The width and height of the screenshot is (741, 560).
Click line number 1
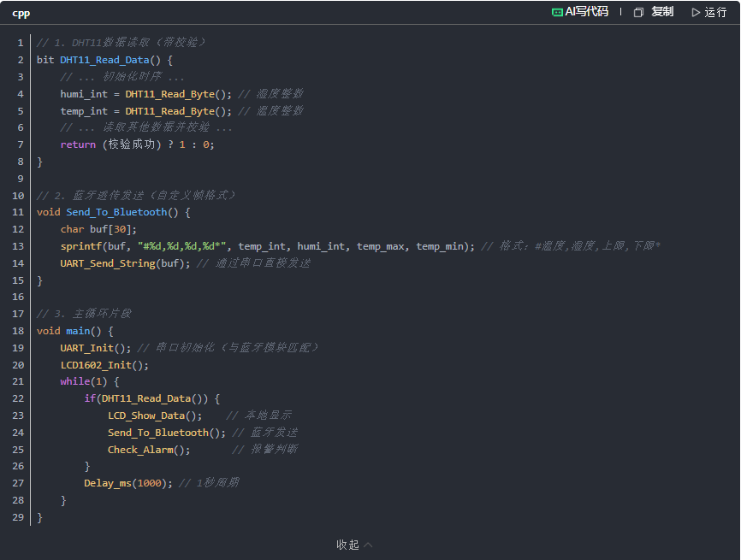tap(21, 43)
